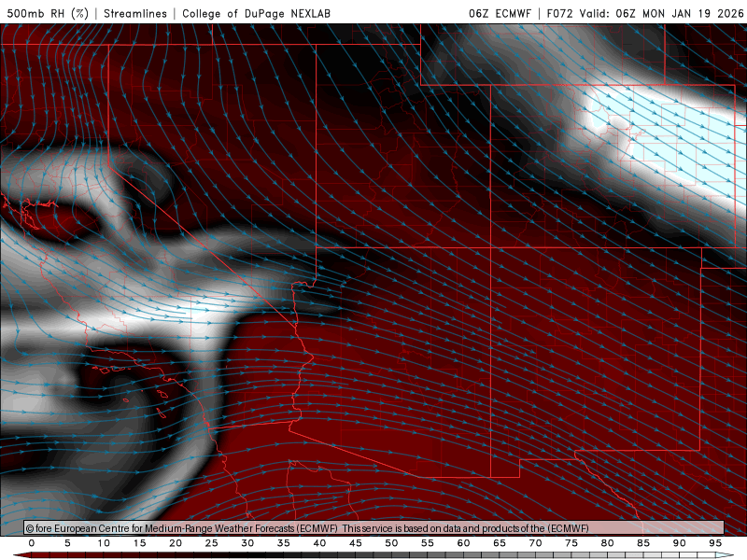This screenshot has height=560, width=747.
Task: Click the "06Z ECMWF" model run label
Action: click(x=500, y=13)
